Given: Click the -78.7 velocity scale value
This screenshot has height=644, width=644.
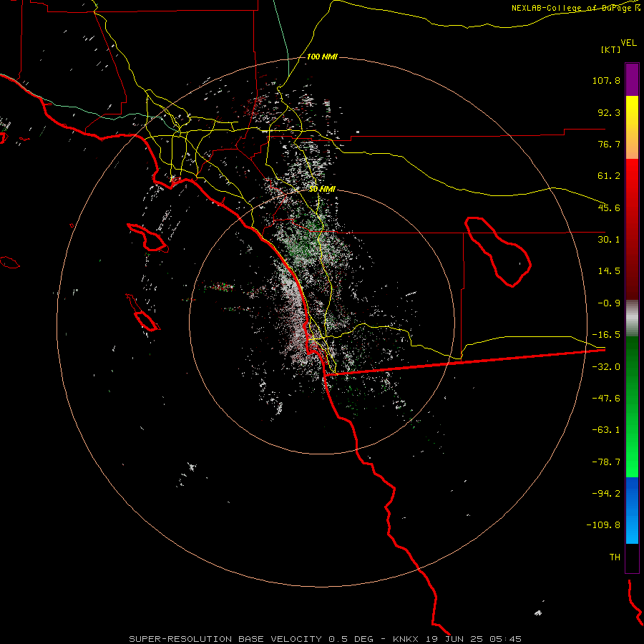Looking at the screenshot, I should tap(606, 462).
